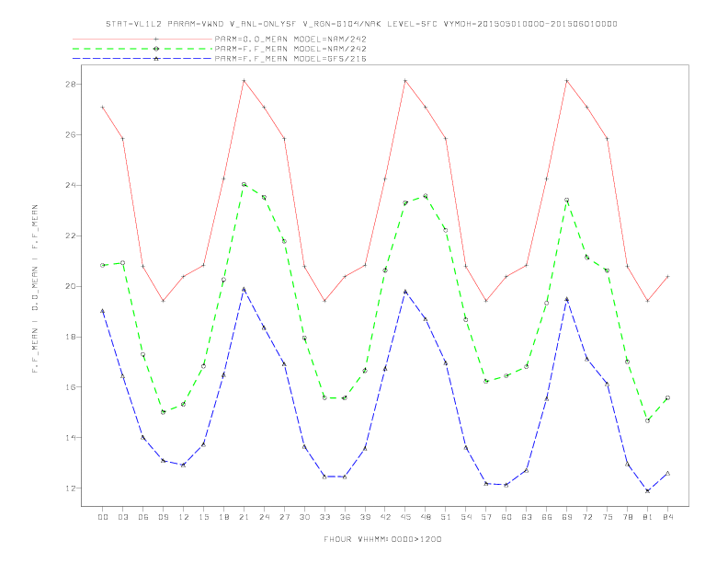728x563 pixels.
Task: Click x-axis tick label 63
Action: tap(527, 517)
